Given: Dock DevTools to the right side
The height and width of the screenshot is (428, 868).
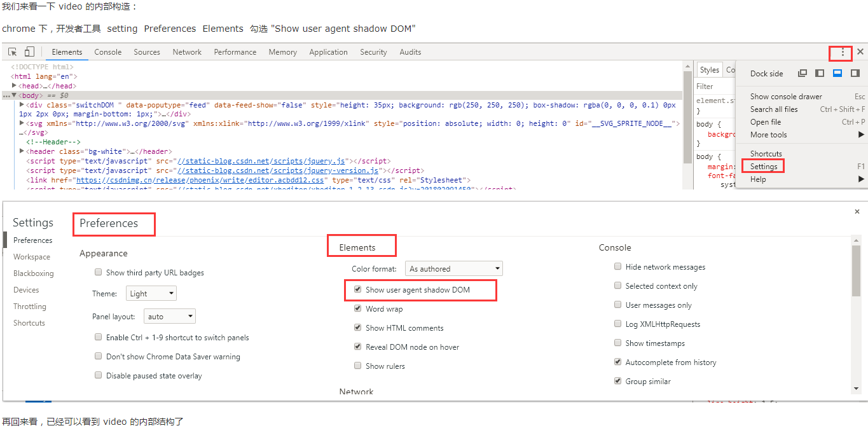Looking at the screenshot, I should (x=855, y=73).
